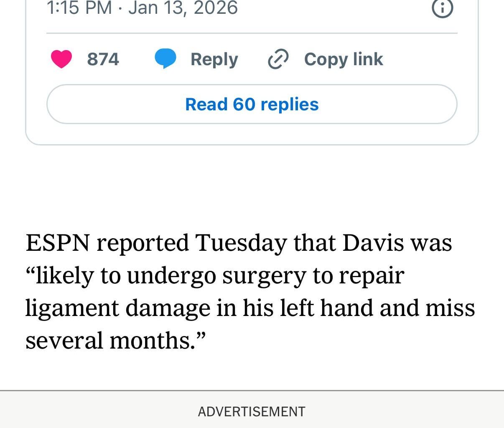The image size is (504, 428).
Task: Click the ADVERTISEMENT banner area
Action: click(x=251, y=412)
